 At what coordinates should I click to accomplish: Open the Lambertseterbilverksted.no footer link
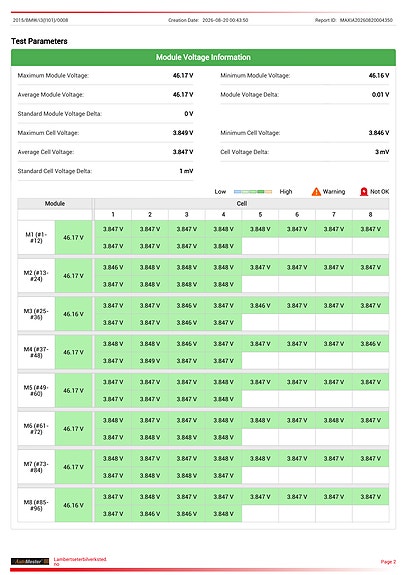click(80, 561)
